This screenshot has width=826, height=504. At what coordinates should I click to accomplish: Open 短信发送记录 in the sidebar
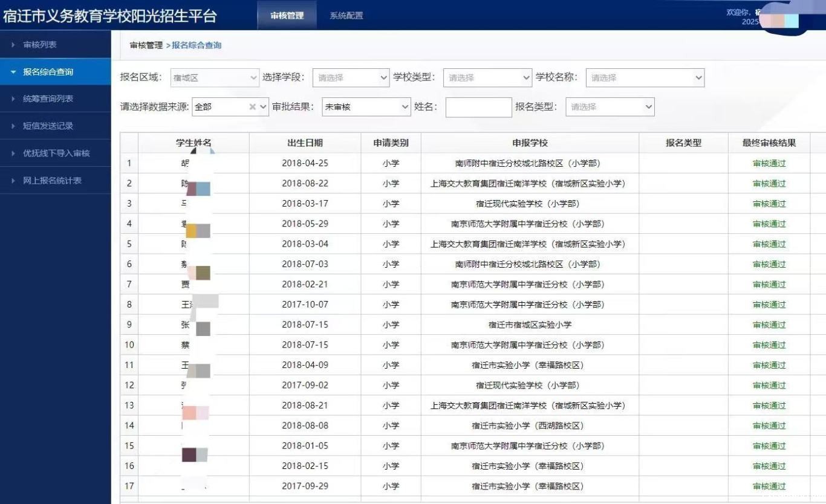[56, 126]
